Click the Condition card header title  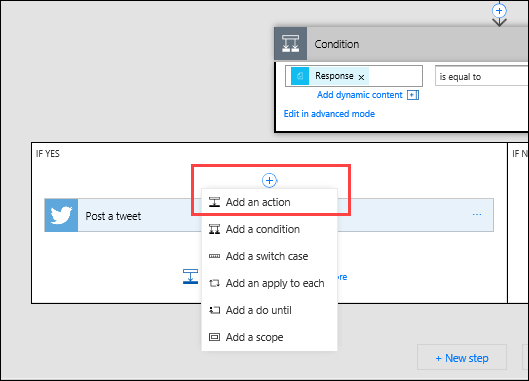click(x=337, y=44)
